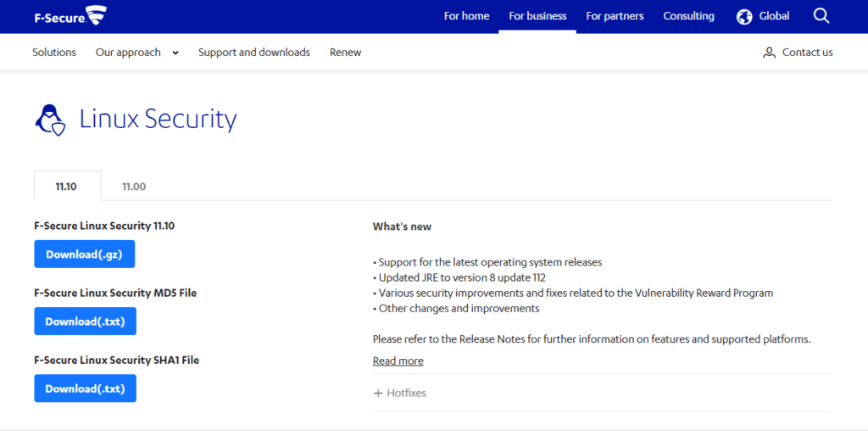Click the globe icon beside Global
Screen dimensions: 868x431
point(744,17)
